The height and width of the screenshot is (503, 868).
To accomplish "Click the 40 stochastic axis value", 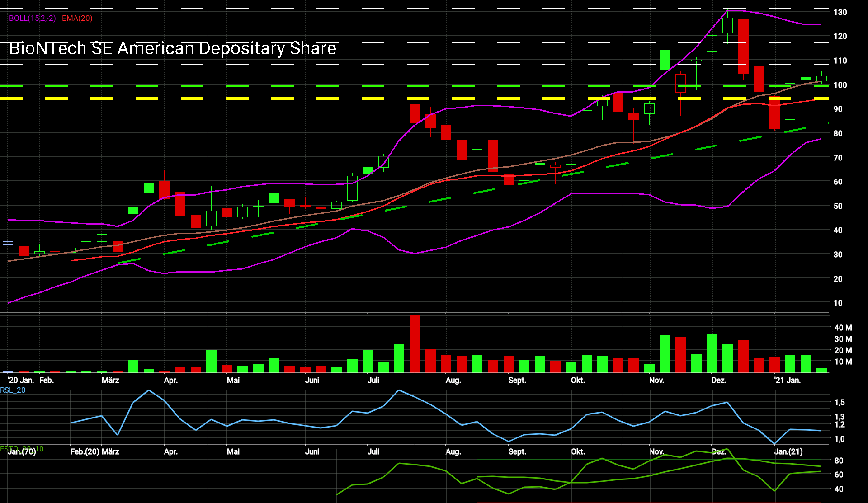I will (839, 489).
